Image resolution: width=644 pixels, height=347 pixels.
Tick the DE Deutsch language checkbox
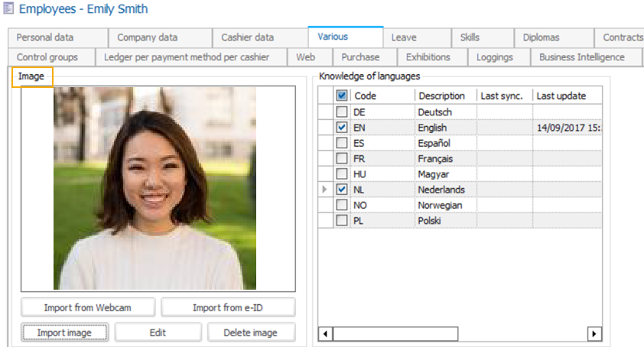tap(342, 112)
